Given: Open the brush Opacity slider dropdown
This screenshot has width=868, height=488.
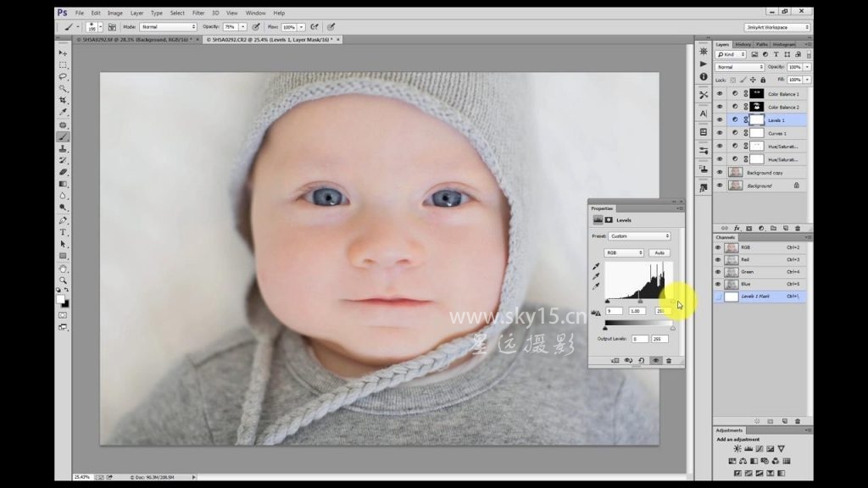Looking at the screenshot, I should pyautogui.click(x=243, y=27).
